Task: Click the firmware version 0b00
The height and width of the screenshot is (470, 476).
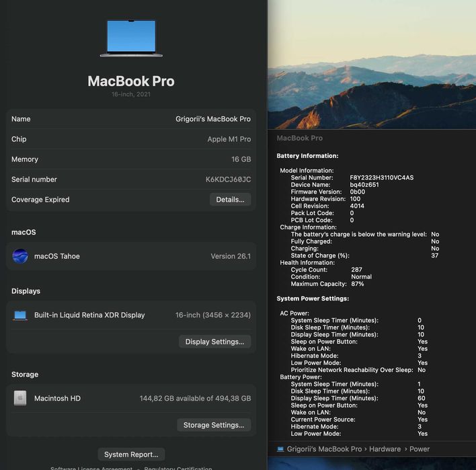Action: 357,192
